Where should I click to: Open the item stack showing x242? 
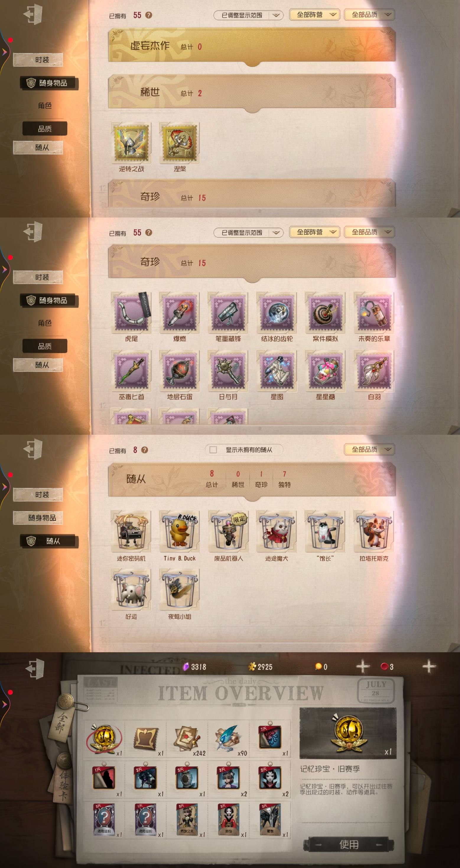click(x=187, y=739)
